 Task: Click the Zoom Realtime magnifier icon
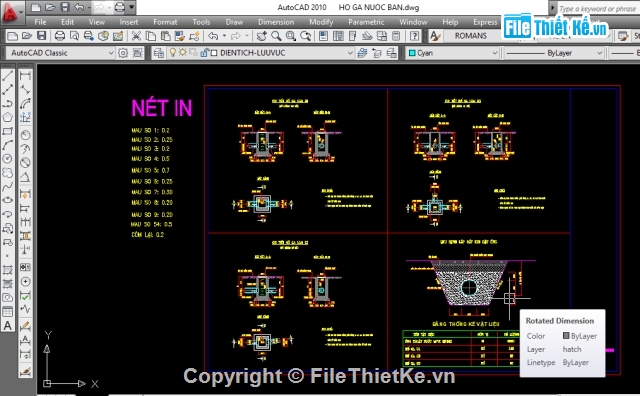(x=276, y=36)
